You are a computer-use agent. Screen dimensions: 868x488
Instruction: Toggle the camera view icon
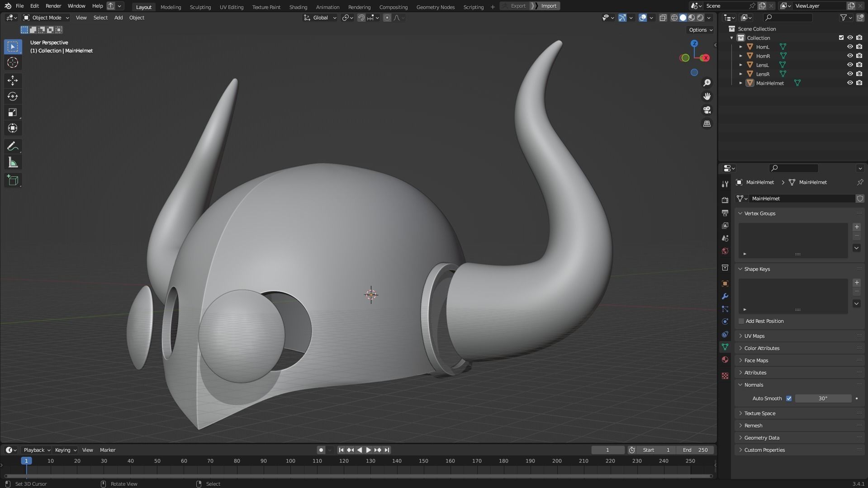707,110
